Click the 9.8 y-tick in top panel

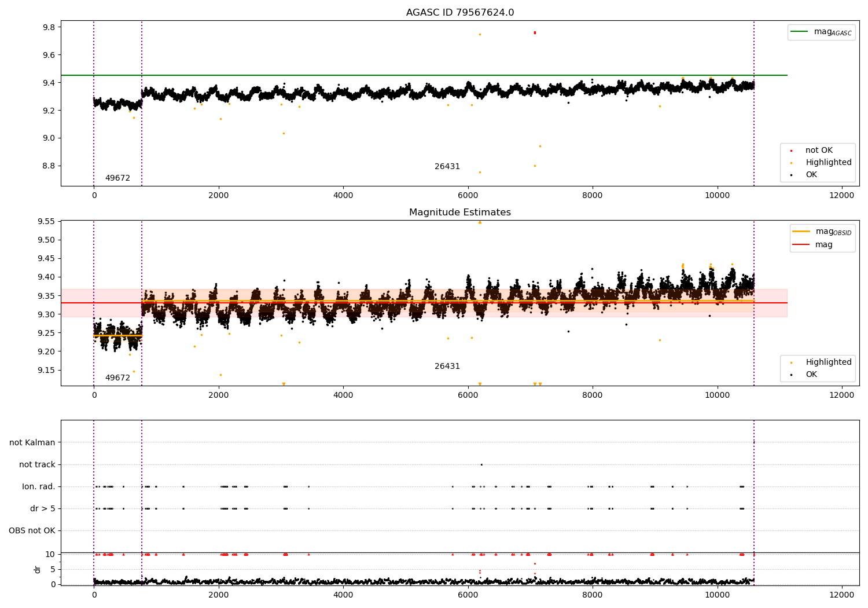(49, 28)
